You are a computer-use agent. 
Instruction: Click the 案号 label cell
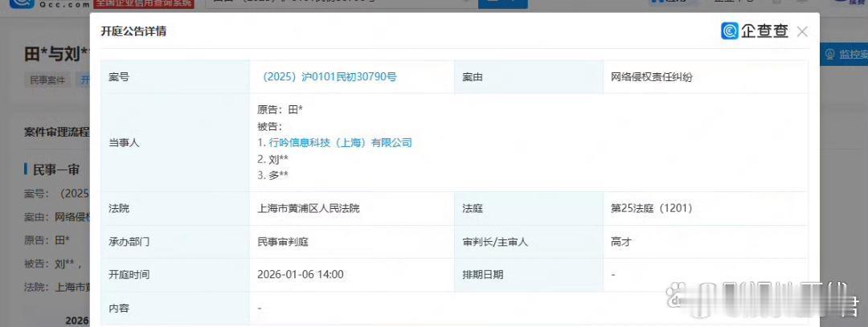pyautogui.click(x=175, y=77)
